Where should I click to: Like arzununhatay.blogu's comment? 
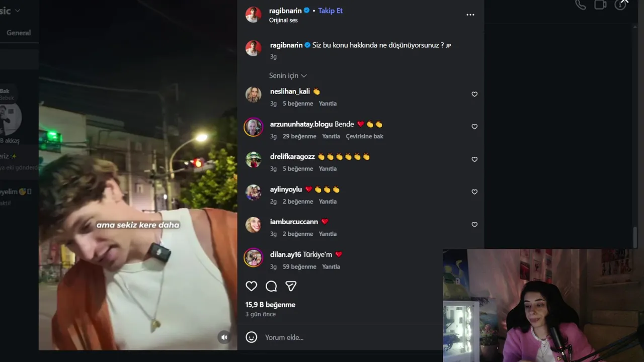[474, 127]
